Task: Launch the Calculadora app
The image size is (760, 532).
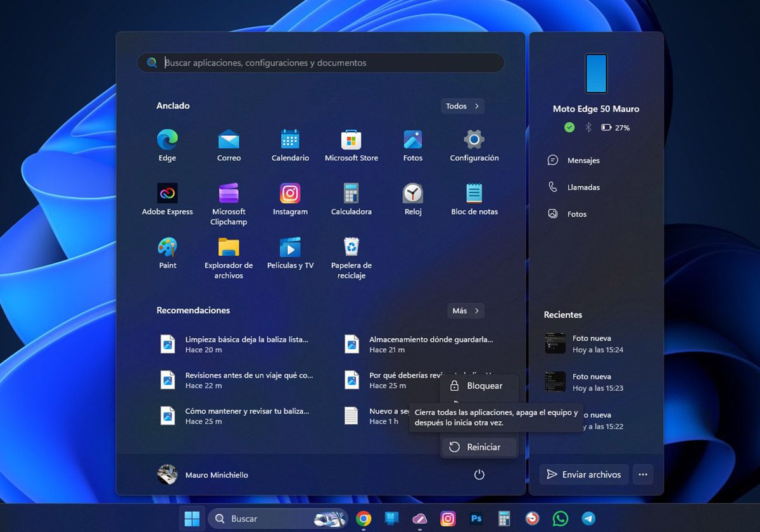Action: (351, 194)
